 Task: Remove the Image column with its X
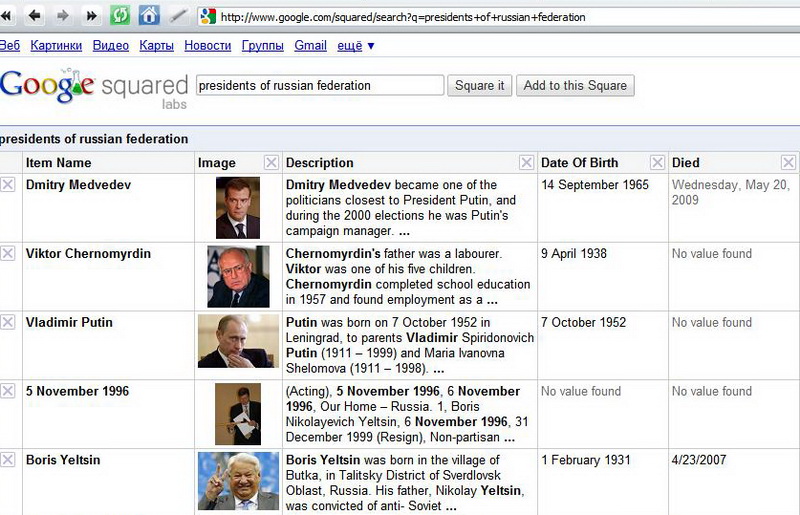(x=271, y=163)
